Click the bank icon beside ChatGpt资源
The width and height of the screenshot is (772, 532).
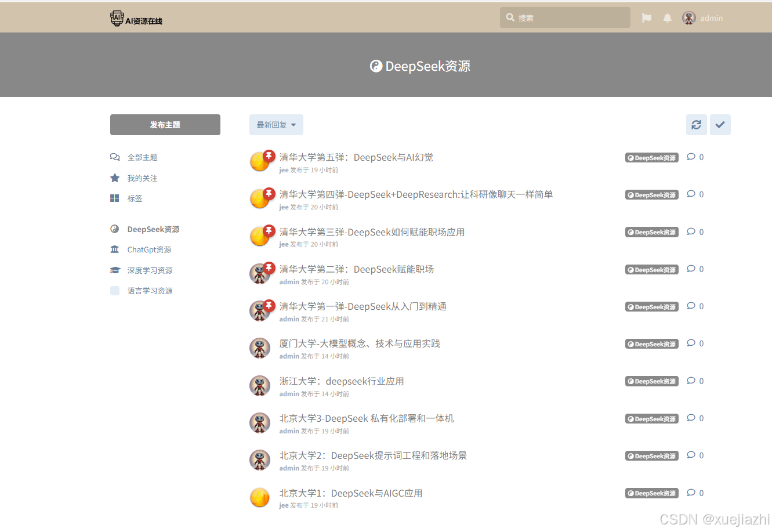115,249
